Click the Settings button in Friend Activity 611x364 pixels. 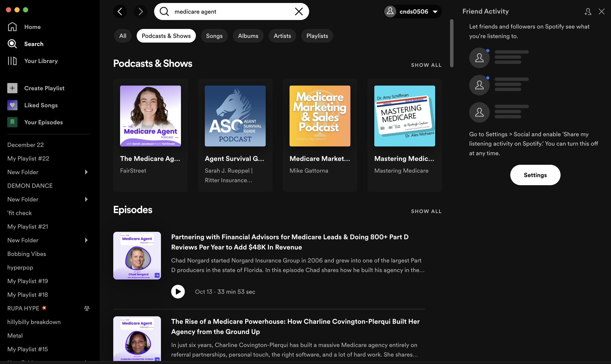[x=535, y=175]
